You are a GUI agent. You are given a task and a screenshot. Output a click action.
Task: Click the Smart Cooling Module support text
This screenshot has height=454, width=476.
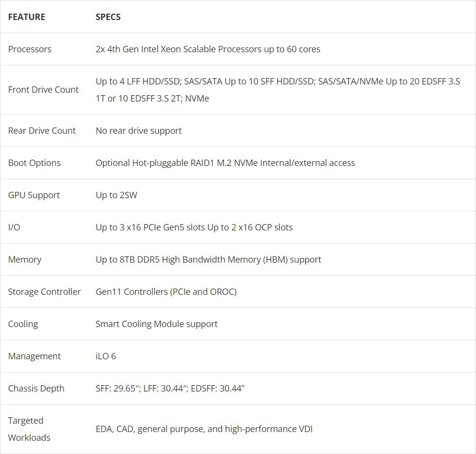[156, 324]
